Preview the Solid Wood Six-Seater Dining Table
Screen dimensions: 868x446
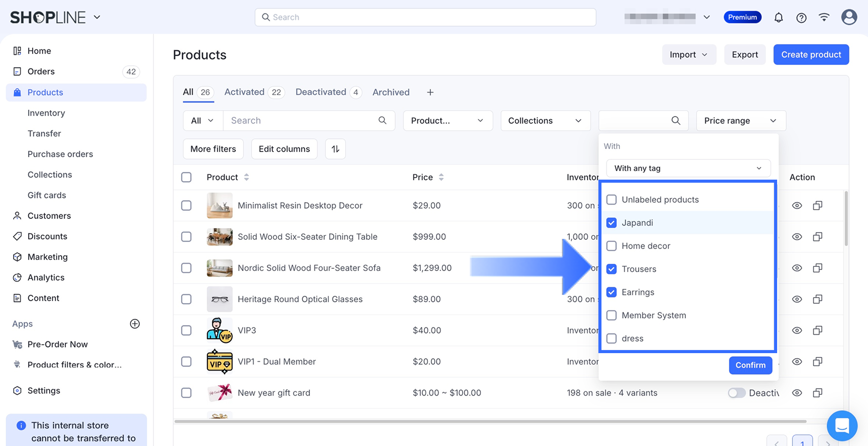797,237
